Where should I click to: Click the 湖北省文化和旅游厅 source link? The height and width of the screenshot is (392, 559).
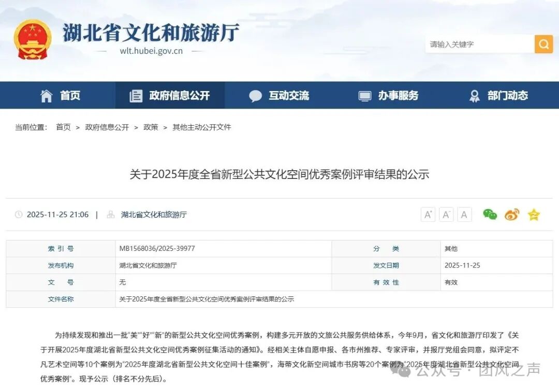point(154,215)
